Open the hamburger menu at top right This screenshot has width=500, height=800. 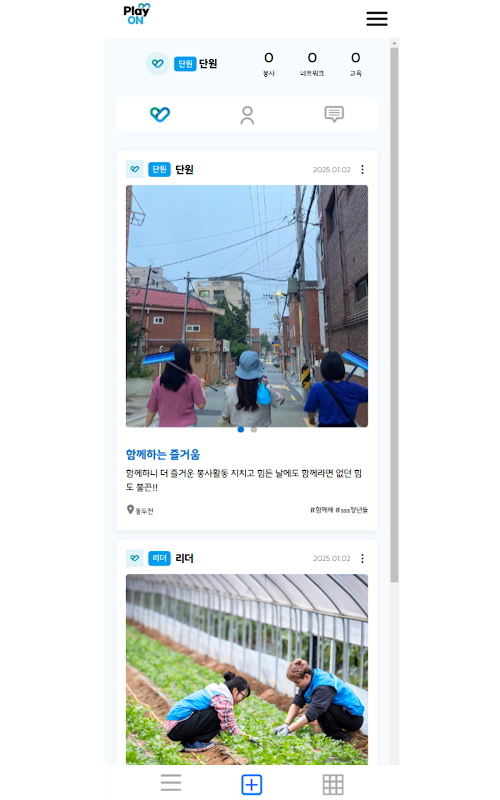[x=377, y=18]
